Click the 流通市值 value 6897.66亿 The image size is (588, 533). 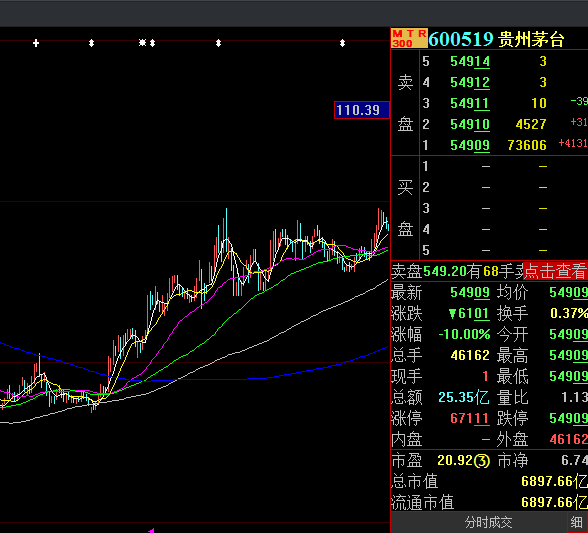point(554,502)
